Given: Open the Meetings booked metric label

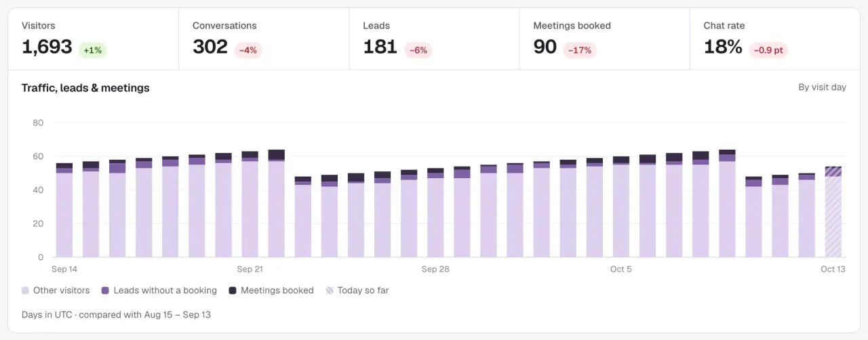Looking at the screenshot, I should click(572, 26).
